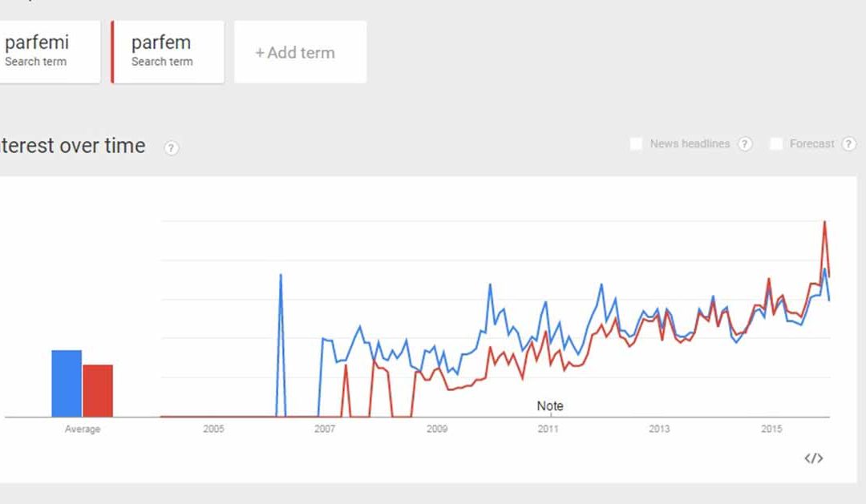Enable the Forecast checkbox
Screen dimensions: 866x504
tap(776, 144)
